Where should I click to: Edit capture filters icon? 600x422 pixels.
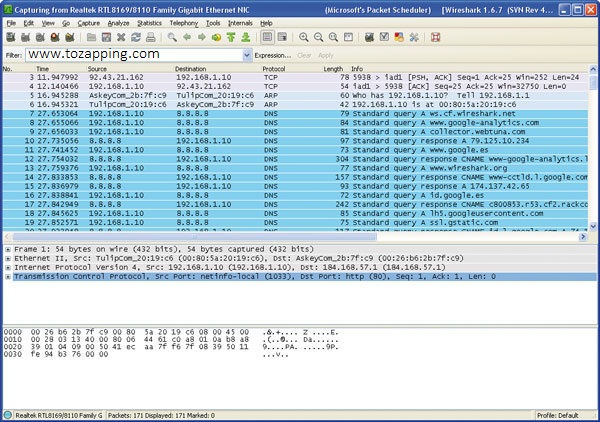(x=369, y=37)
